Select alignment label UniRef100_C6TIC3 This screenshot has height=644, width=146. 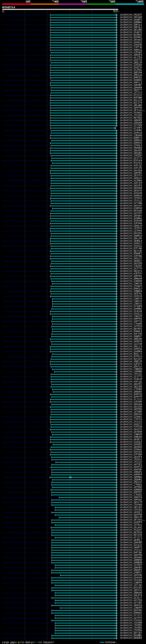[x=131, y=93]
